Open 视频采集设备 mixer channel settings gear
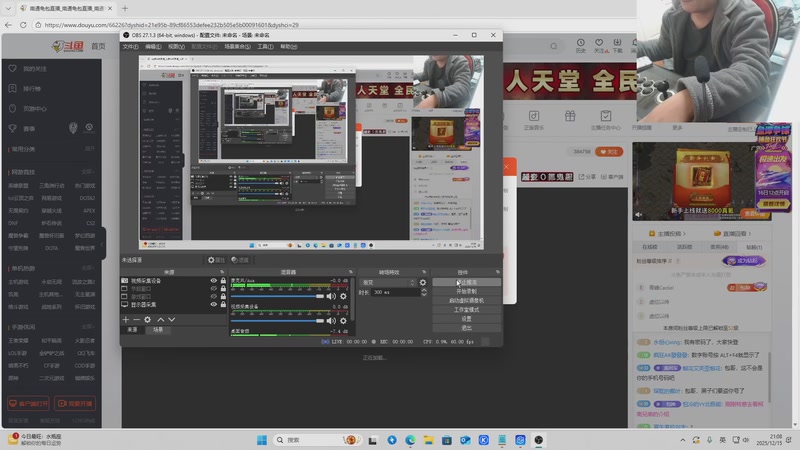This screenshot has width=800, height=450. [343, 321]
